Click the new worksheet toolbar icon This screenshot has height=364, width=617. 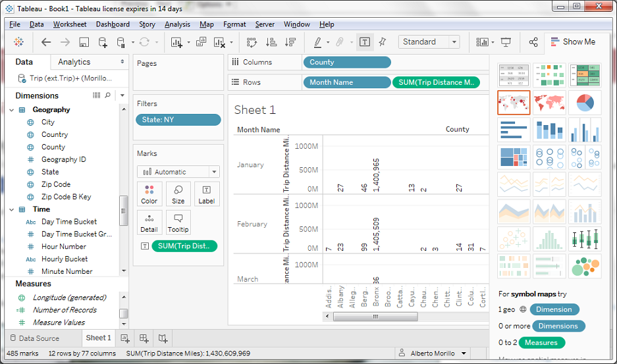tap(176, 42)
